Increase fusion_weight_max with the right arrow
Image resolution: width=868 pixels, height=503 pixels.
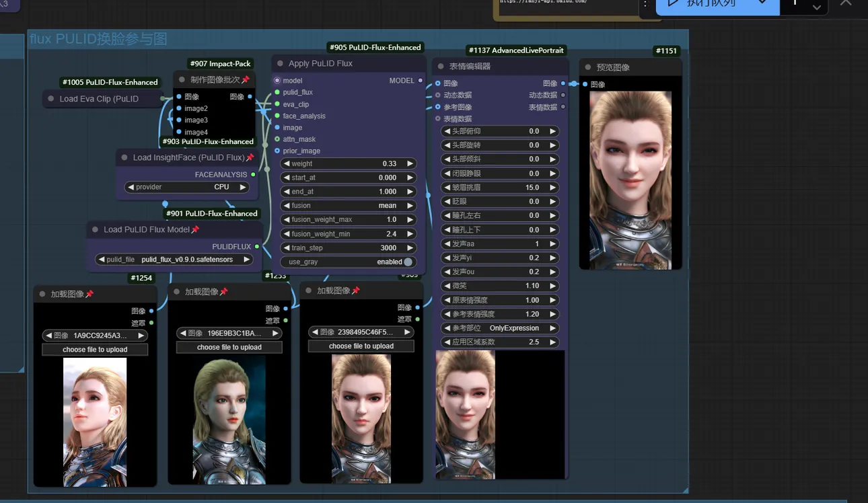point(410,220)
